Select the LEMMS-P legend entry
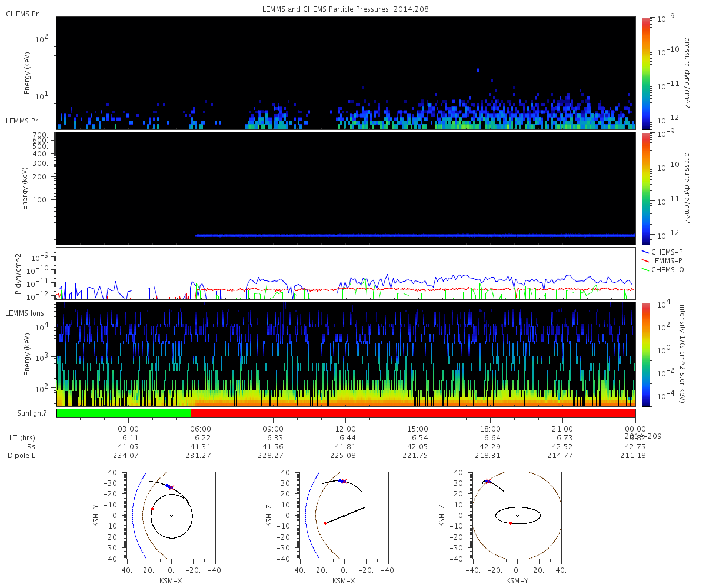This screenshot has height=588, width=706. pos(665,260)
